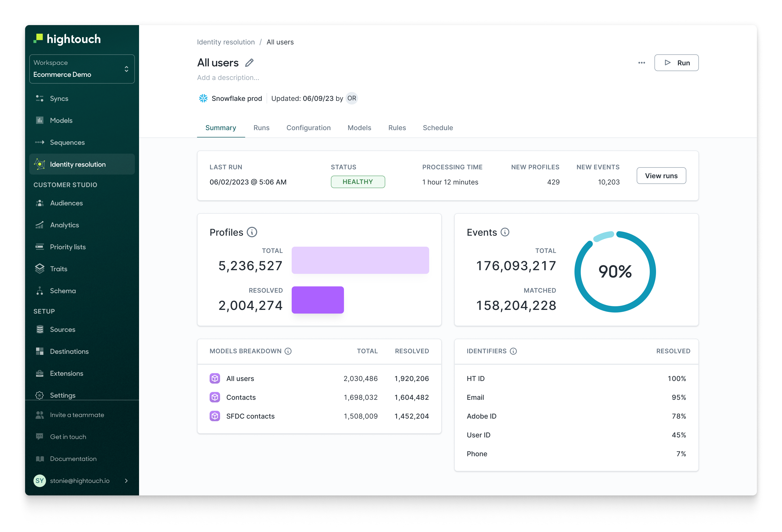
Task: Click the Models Breakdown info icon
Action: [288, 351]
